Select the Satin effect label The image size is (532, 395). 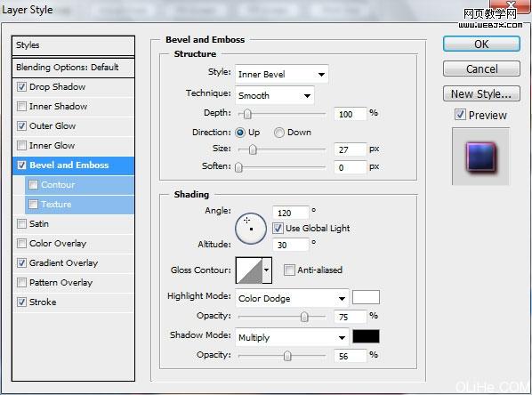(x=38, y=224)
